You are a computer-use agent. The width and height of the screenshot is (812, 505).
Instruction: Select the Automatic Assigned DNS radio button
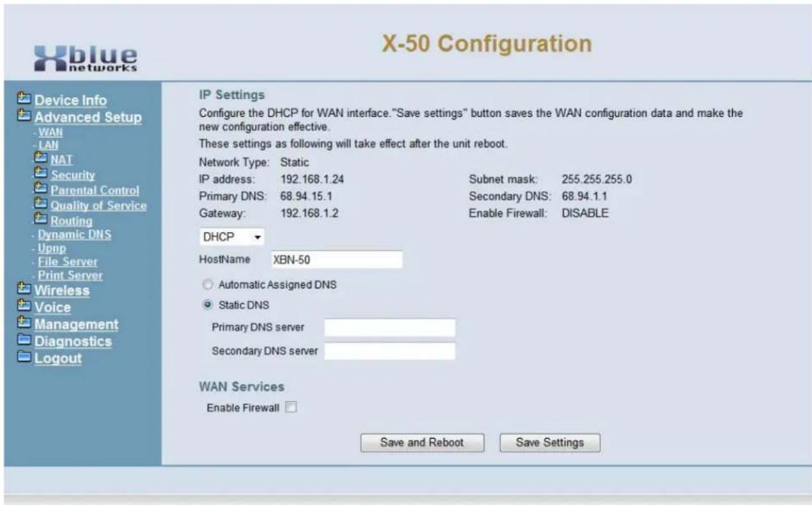tap(207, 285)
